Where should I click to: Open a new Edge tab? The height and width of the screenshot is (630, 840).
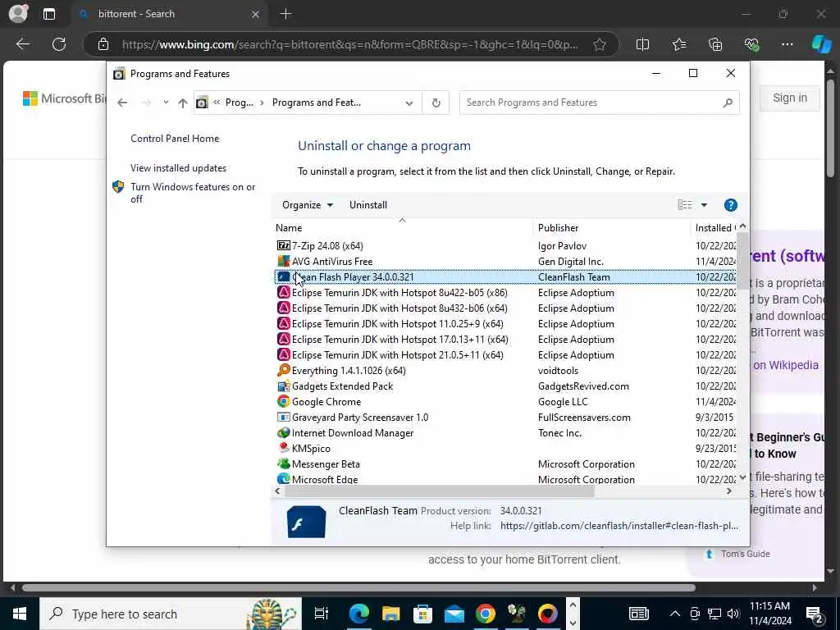[286, 14]
